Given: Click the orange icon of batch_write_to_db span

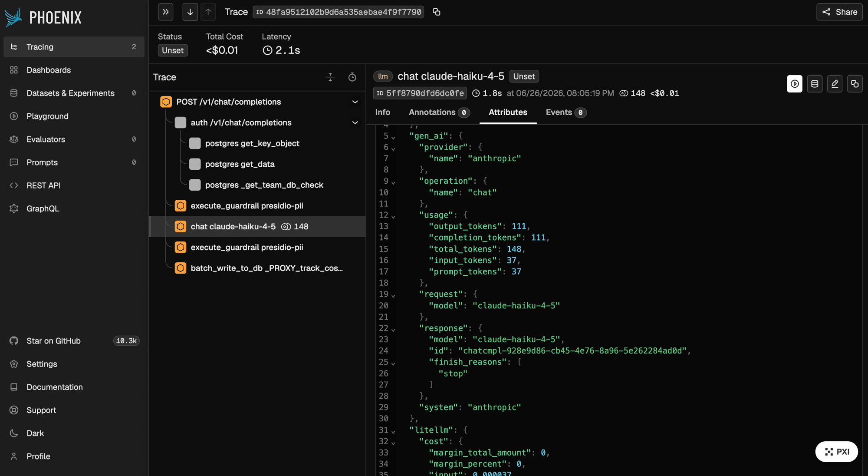Looking at the screenshot, I should pos(181,268).
